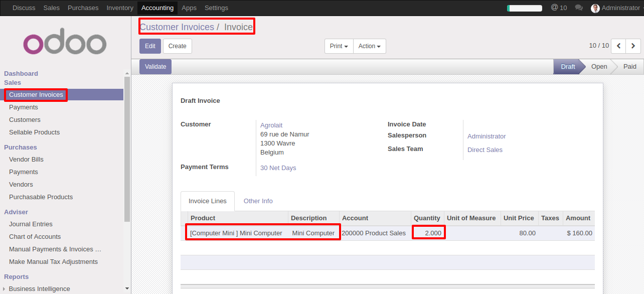Open Journal Entries in sidebar
The image size is (644, 294).
coord(31,224)
